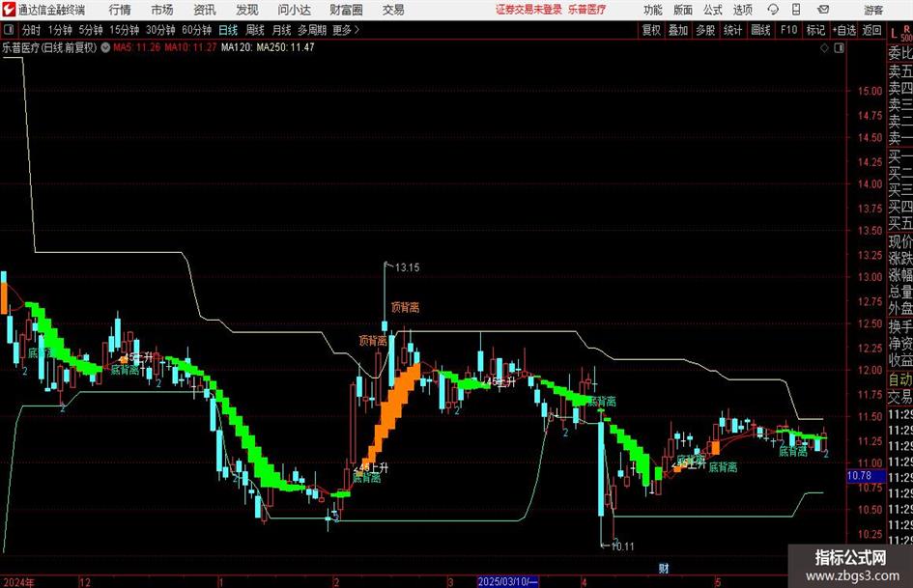The height and width of the screenshot is (588, 913).
Task: Click the 2025/03/10 date marker
Action: point(508,581)
